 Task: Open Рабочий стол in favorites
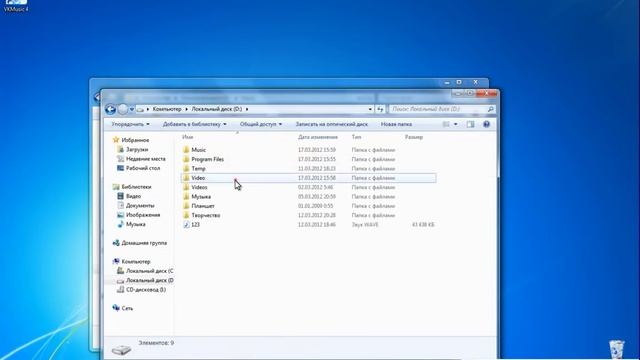tap(143, 168)
